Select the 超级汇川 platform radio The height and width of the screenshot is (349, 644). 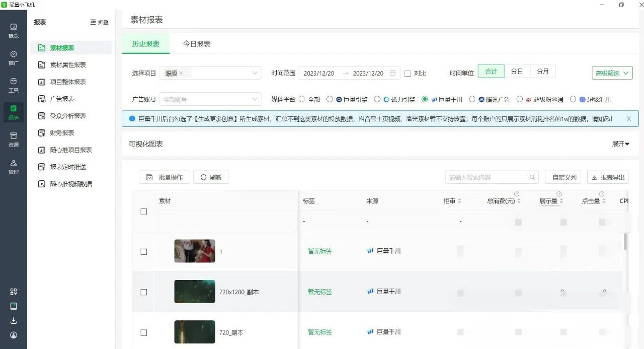[573, 99]
